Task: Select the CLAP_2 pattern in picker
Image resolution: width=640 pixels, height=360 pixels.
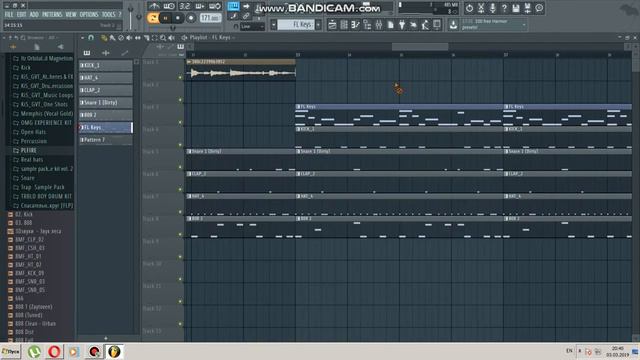Action: pyautogui.click(x=106, y=90)
